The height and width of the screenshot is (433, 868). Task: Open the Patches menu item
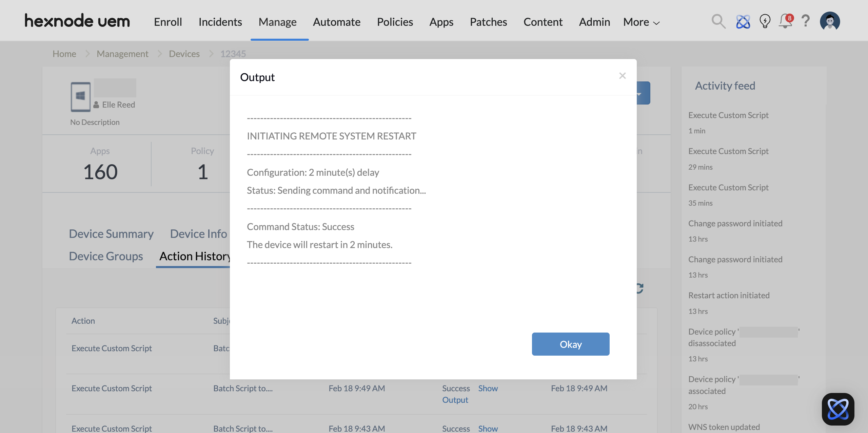click(x=488, y=22)
